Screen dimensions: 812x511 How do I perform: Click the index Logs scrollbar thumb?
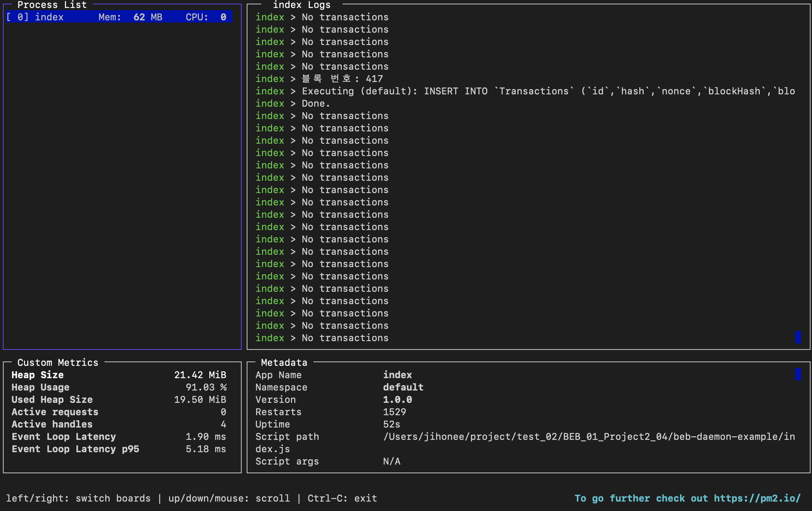[x=798, y=337]
